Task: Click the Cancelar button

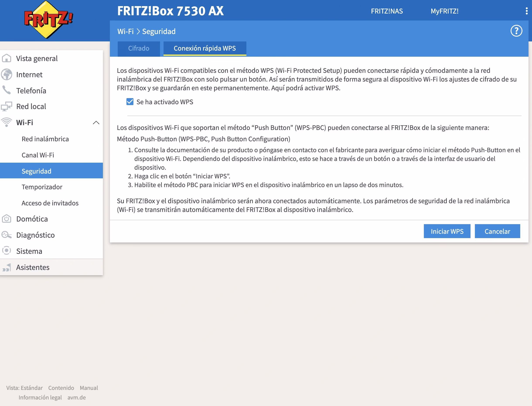Action: click(497, 231)
